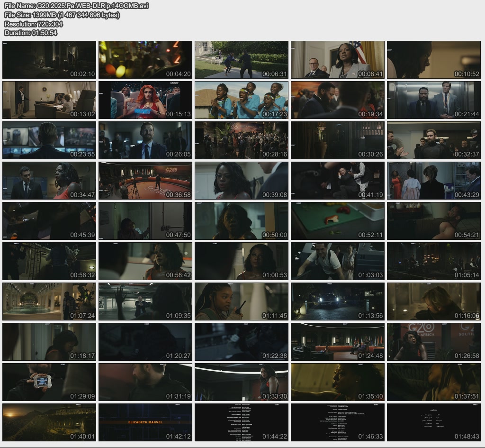The height and width of the screenshot is (448, 485).
Task: Click the thumbnail timestamped 00:43:29
Action: [x=434, y=181]
